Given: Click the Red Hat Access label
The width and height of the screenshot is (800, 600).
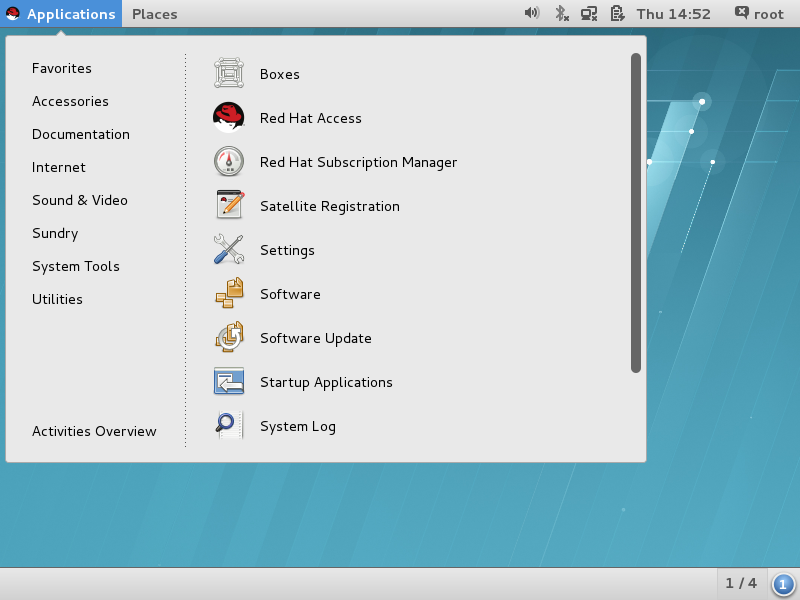Looking at the screenshot, I should click(x=311, y=118).
